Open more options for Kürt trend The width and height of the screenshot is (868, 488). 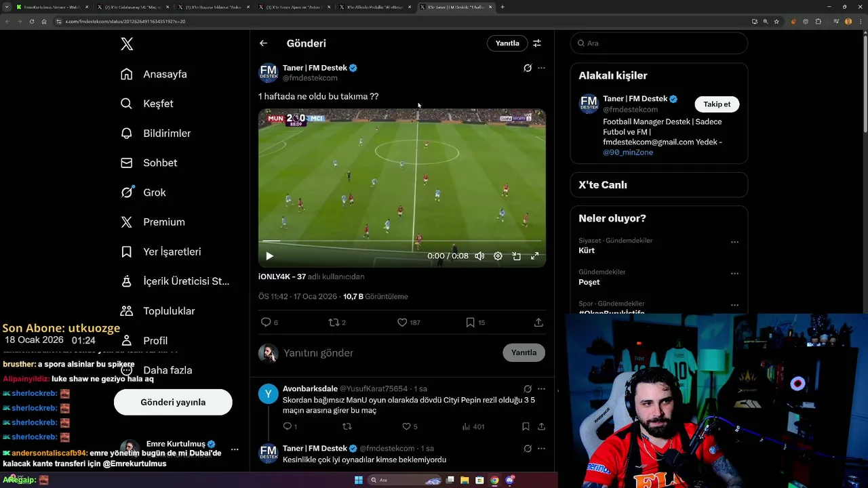[734, 242]
